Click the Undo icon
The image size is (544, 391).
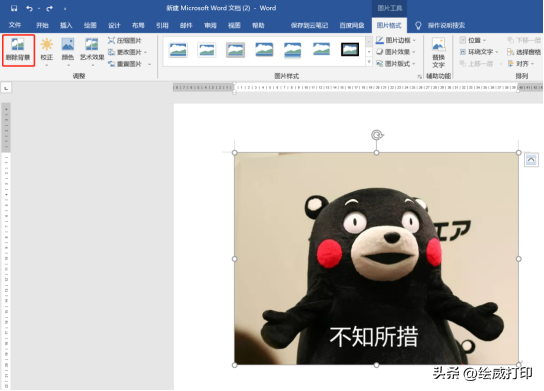coord(29,8)
